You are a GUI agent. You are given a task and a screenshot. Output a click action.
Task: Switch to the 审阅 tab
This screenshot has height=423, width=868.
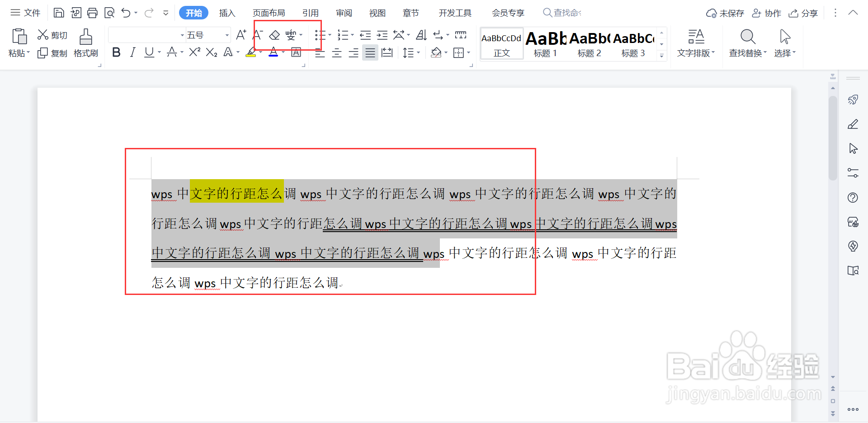344,13
